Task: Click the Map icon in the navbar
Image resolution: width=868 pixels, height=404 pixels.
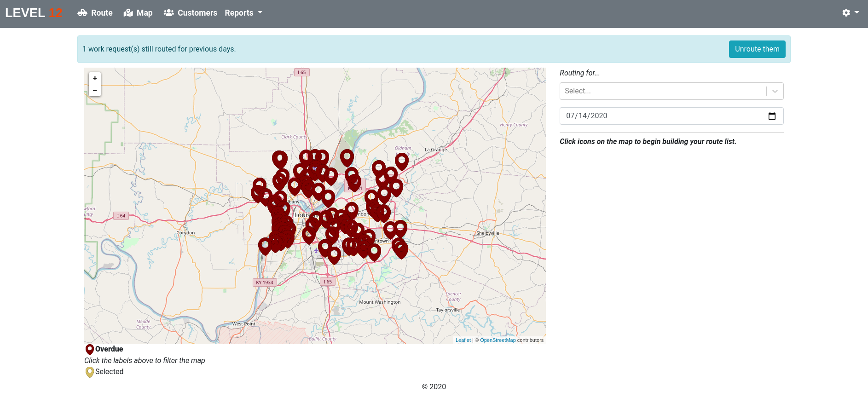Action: tap(128, 13)
